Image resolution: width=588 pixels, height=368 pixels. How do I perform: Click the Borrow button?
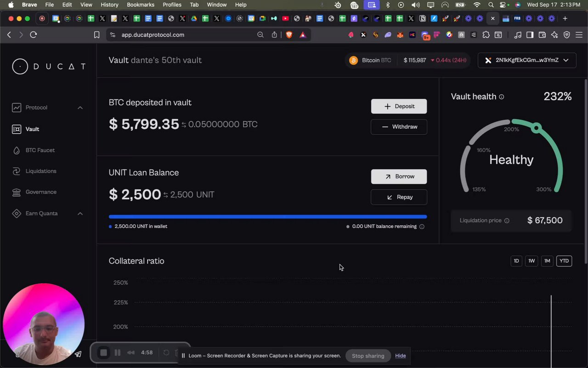tap(399, 177)
